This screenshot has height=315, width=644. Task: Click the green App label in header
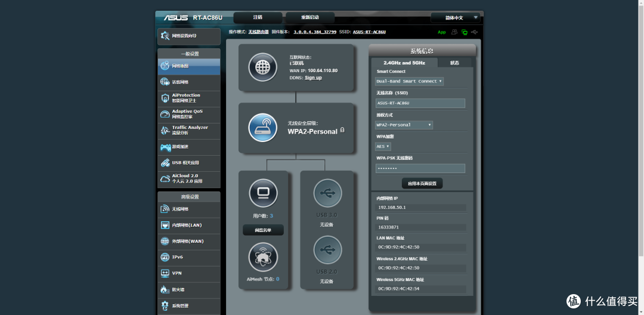pos(441,32)
